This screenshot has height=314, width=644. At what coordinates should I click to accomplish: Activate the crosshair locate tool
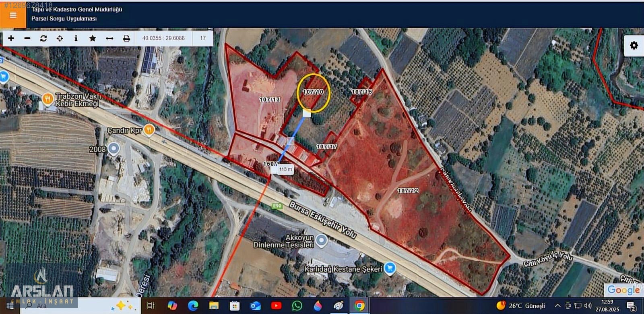point(60,38)
